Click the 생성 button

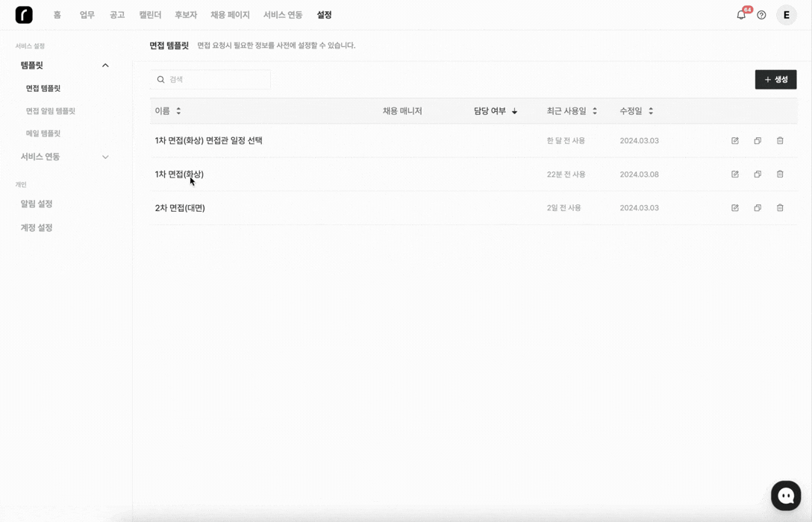[x=775, y=80]
